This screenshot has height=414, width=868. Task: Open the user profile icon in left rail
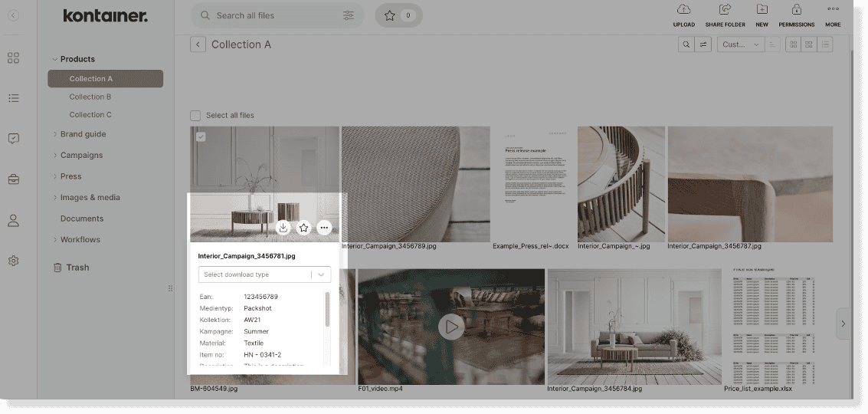click(13, 221)
